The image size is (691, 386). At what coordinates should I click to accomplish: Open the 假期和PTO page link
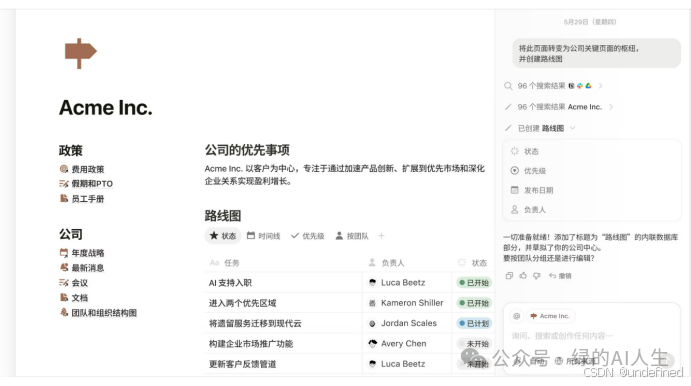86,184
